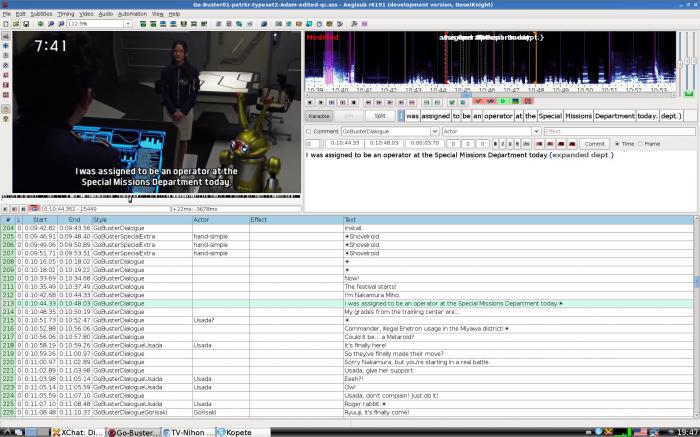Image resolution: width=700 pixels, height=437 pixels.
Task: Play video with the video play button
Action: point(5,208)
